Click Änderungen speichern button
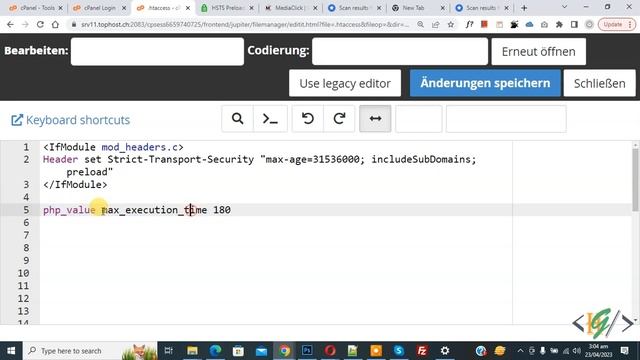The height and width of the screenshot is (360, 640). point(485,83)
